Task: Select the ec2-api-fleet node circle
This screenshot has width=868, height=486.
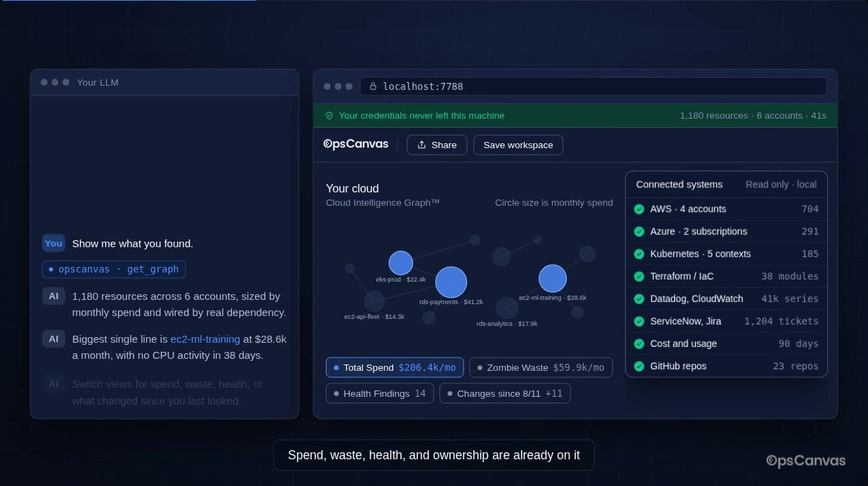Action: [x=374, y=301]
